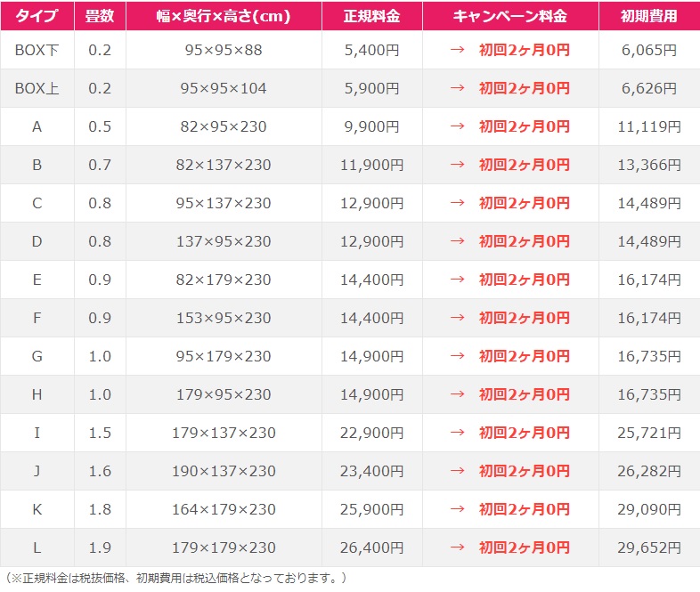Click the 初期費用 column header
Viewport: 700px width, 592px height.
(x=649, y=16)
